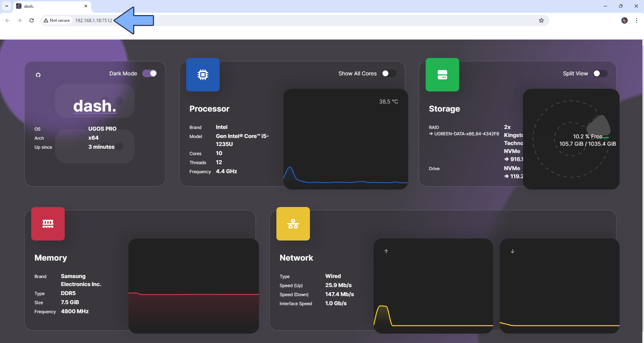Click the 147.4 Mb/s download speed value
This screenshot has width=644, height=343.
coord(339,294)
